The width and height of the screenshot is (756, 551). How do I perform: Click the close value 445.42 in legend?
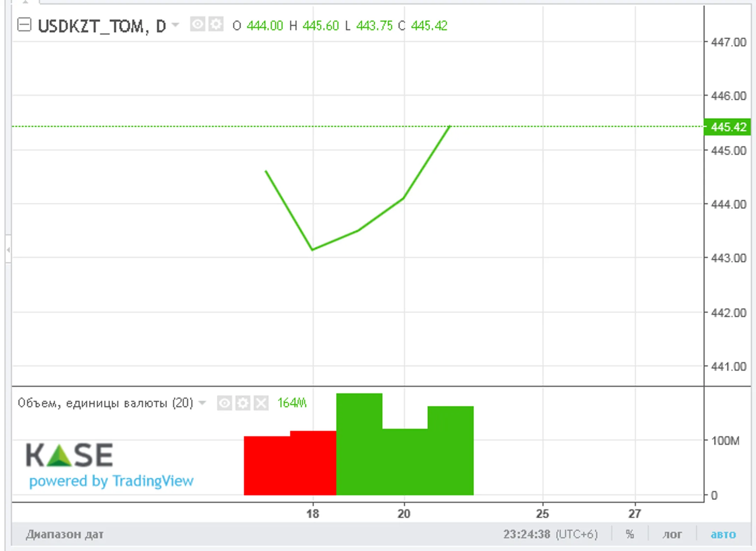tap(429, 26)
